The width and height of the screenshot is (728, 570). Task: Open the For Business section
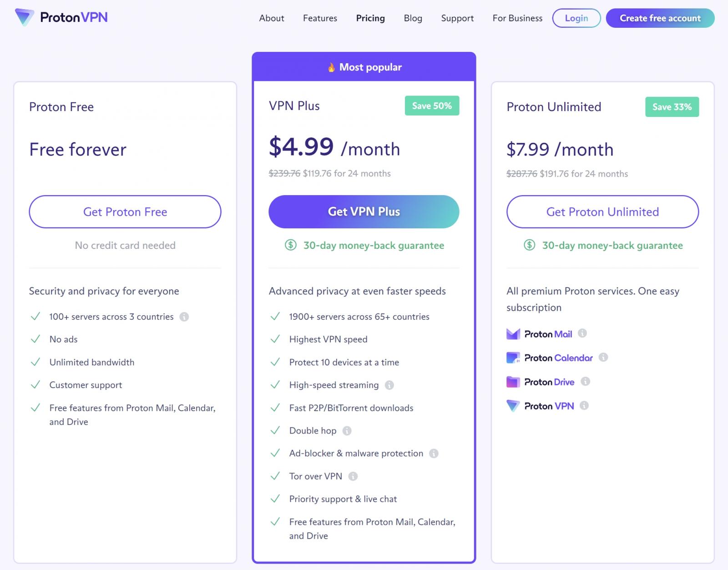pos(517,18)
